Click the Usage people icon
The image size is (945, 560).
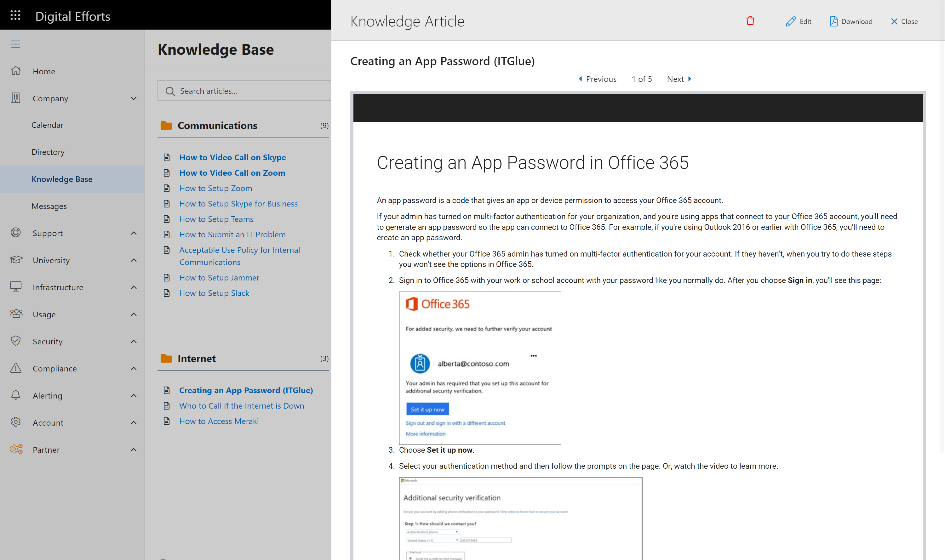(x=16, y=314)
